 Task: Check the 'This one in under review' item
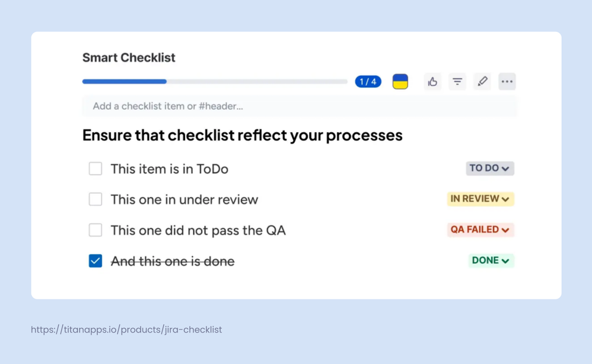(x=96, y=199)
